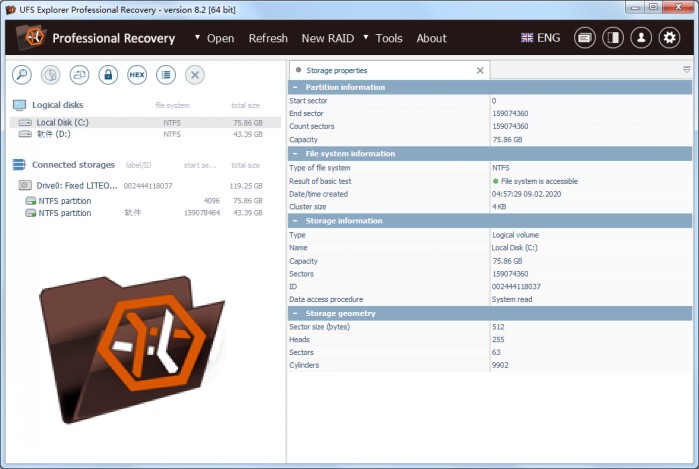Click the padlock decrypt storage icon
699x469 pixels.
coord(108,74)
